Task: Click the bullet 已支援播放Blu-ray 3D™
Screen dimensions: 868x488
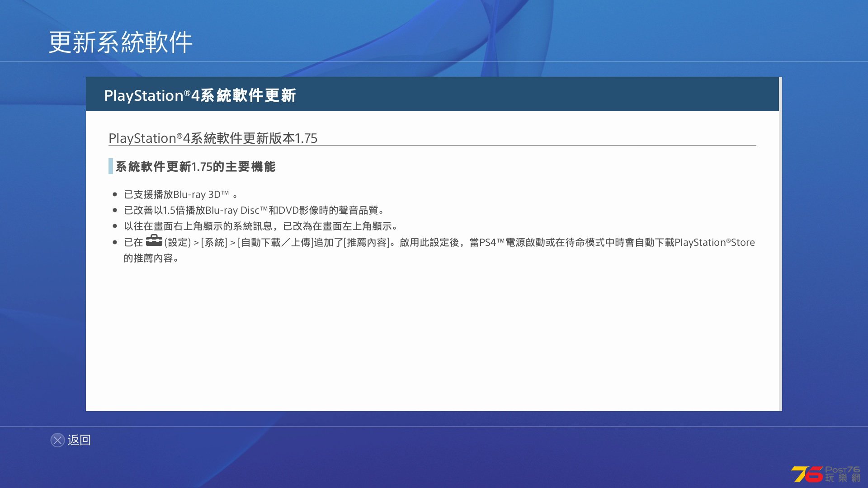Action: pos(181,194)
